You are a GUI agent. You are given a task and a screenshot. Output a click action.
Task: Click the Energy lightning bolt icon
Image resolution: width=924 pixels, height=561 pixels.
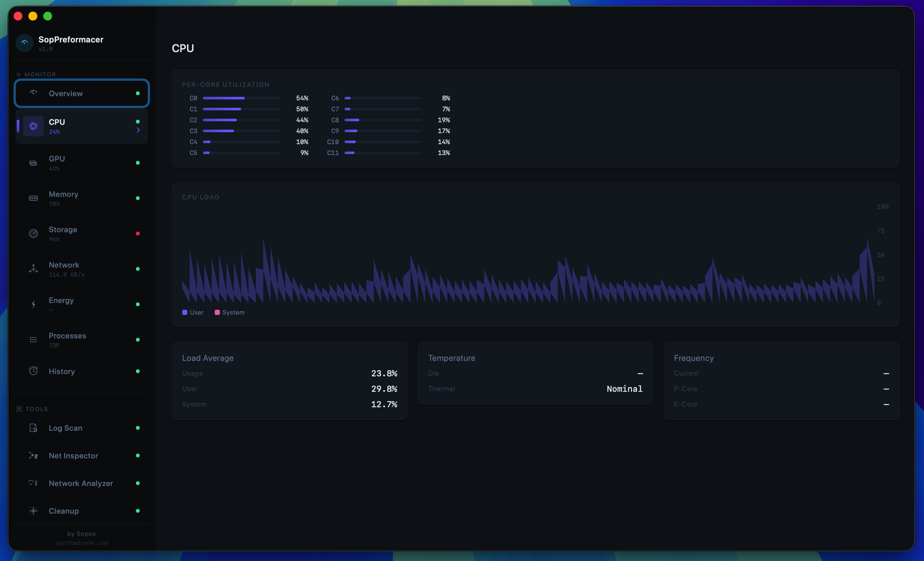coord(33,304)
